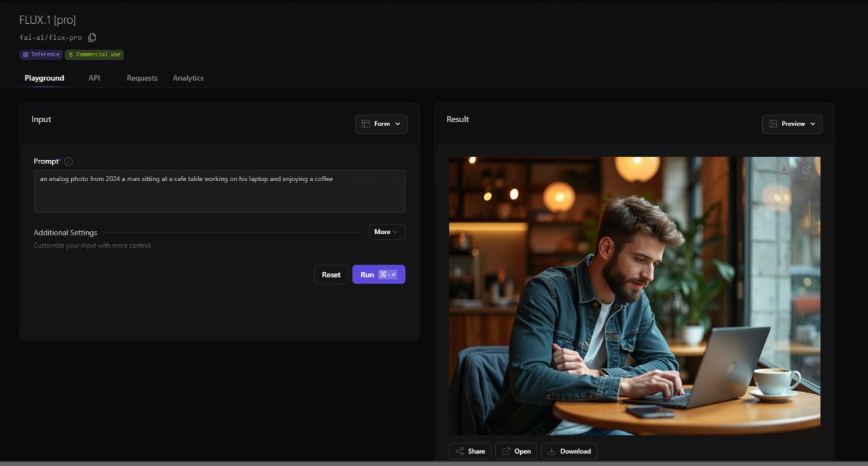Run the prompt generation

(x=378, y=275)
